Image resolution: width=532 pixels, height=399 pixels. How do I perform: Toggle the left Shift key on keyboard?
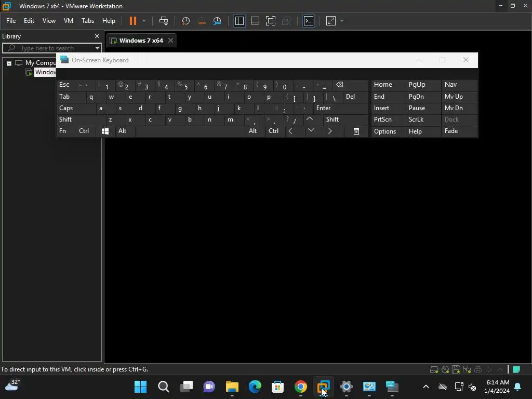click(81, 119)
